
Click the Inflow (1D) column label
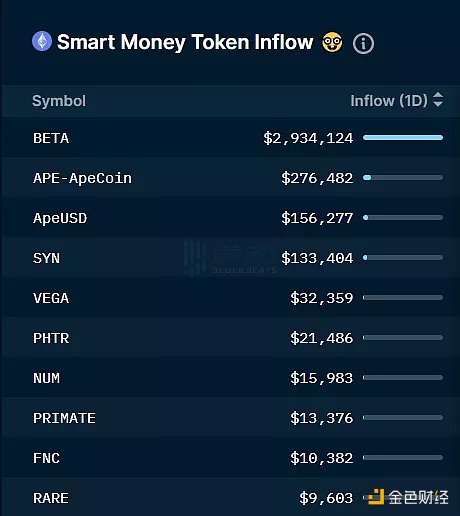(389, 101)
